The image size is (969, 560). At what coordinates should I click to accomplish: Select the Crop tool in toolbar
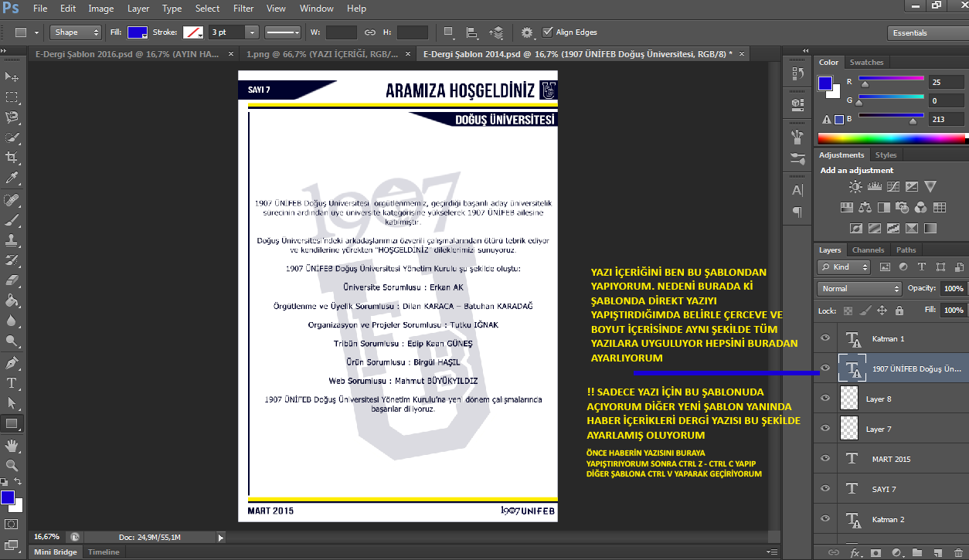pyautogui.click(x=12, y=158)
